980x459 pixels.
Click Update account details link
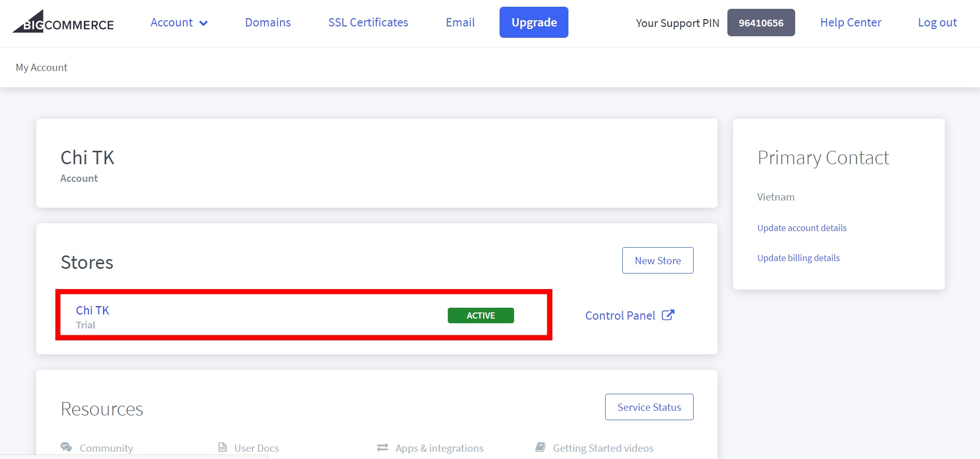click(802, 228)
